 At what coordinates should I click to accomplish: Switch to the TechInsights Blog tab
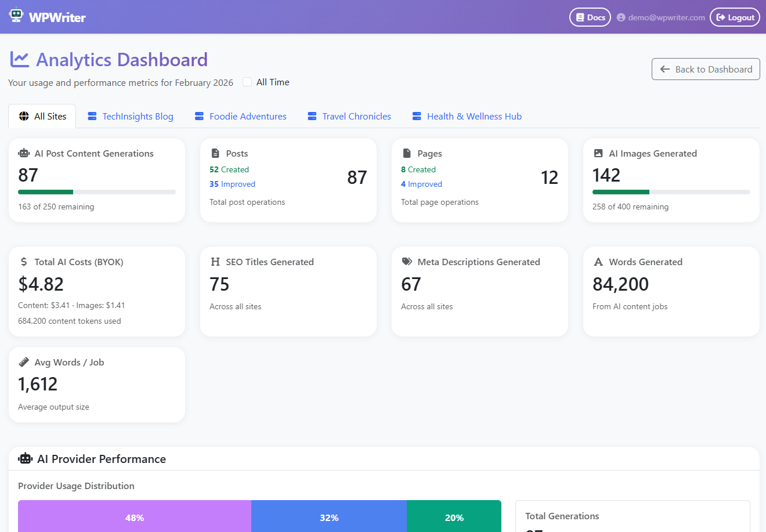coord(130,116)
